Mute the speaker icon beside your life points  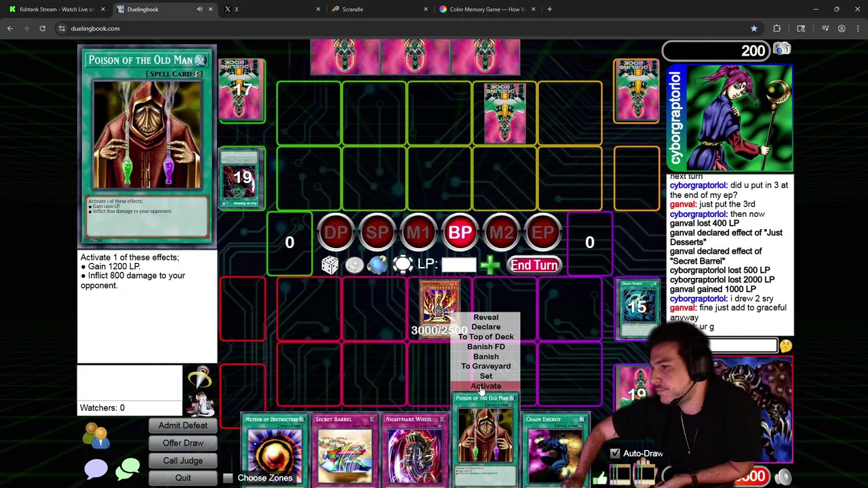point(783,477)
